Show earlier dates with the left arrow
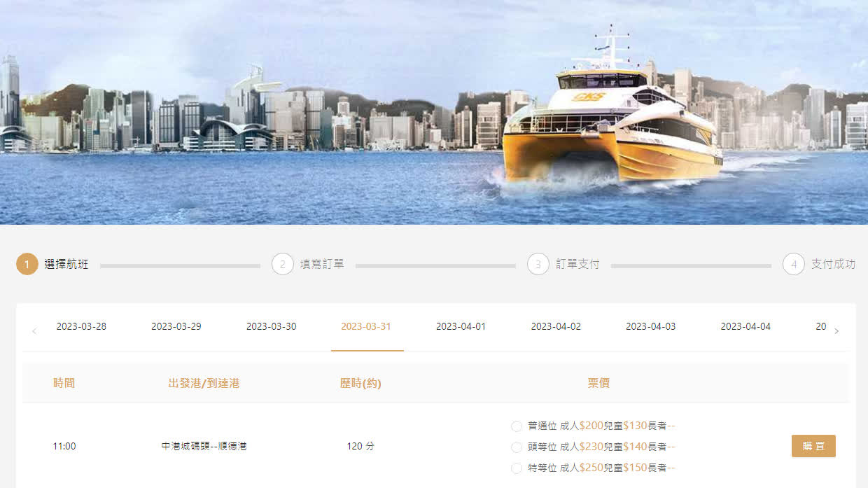This screenshot has width=868, height=488. (34, 331)
